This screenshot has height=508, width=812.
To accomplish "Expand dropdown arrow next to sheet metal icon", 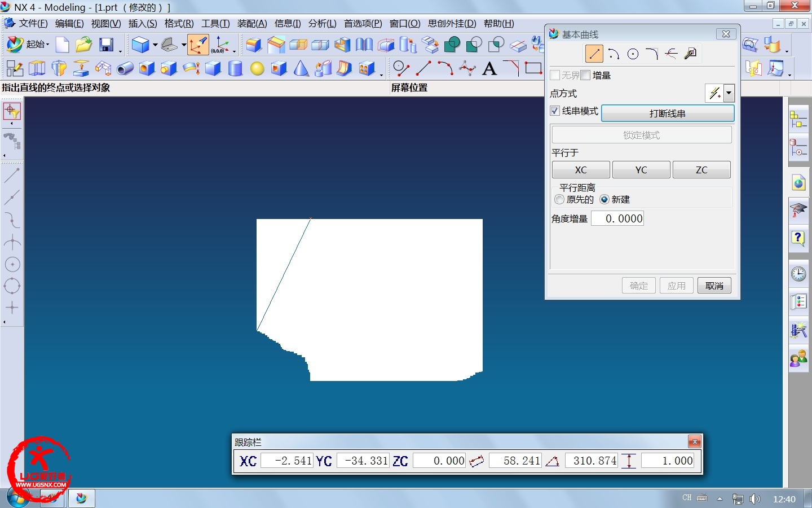I will click(x=184, y=45).
